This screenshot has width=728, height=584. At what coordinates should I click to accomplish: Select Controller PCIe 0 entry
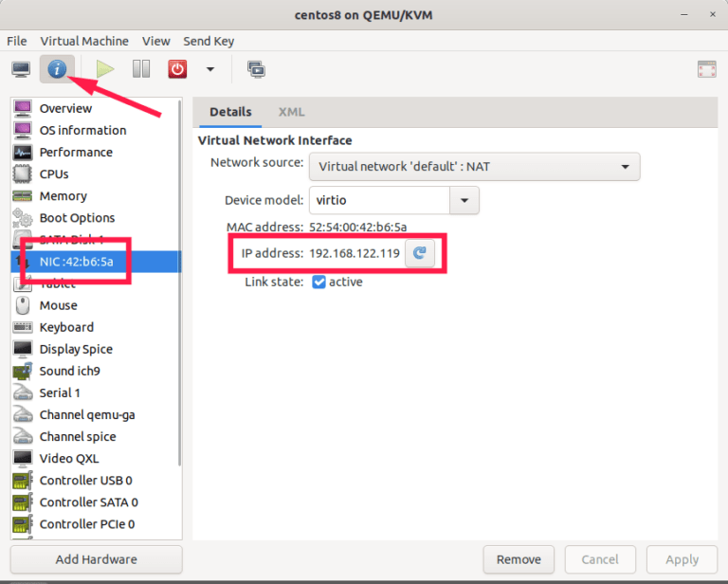(x=95, y=523)
